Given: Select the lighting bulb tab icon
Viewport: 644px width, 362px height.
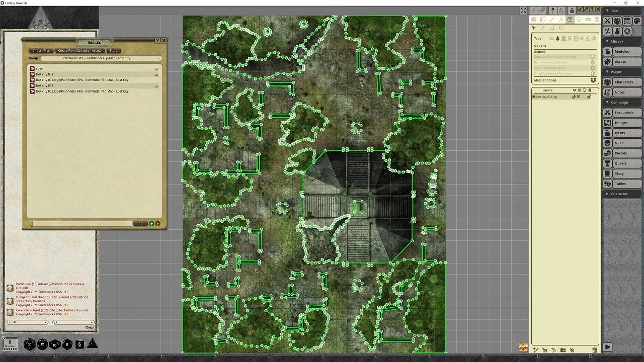Looking at the screenshot, I should click(x=579, y=20).
